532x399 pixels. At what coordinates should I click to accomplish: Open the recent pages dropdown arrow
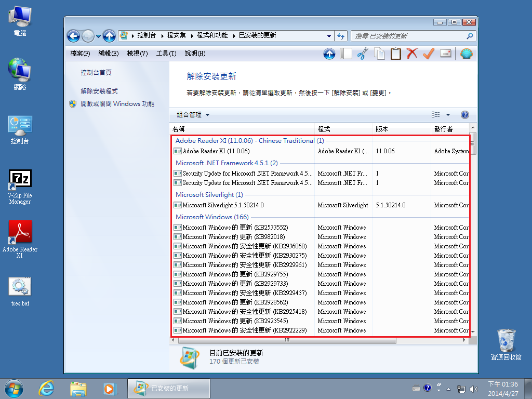click(98, 36)
